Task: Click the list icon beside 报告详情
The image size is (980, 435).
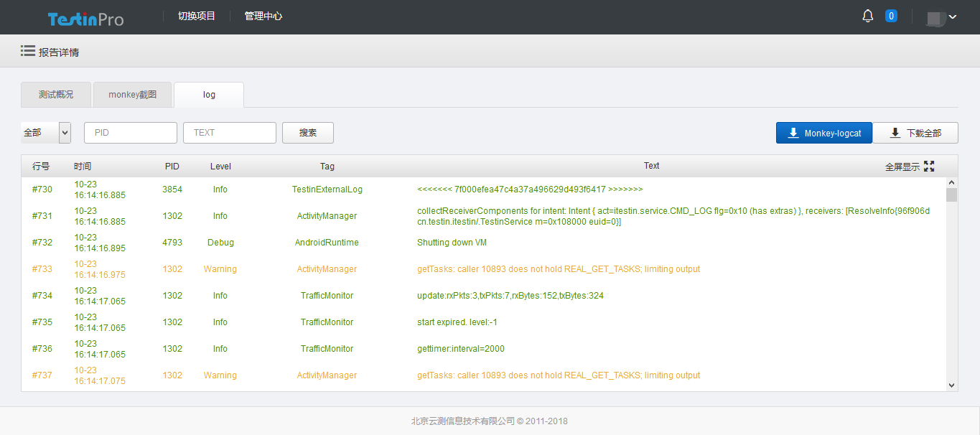Action: [28, 51]
